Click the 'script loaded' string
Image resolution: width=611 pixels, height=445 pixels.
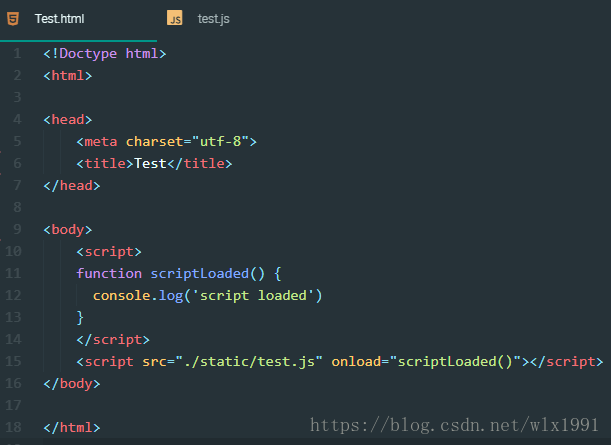253,296
